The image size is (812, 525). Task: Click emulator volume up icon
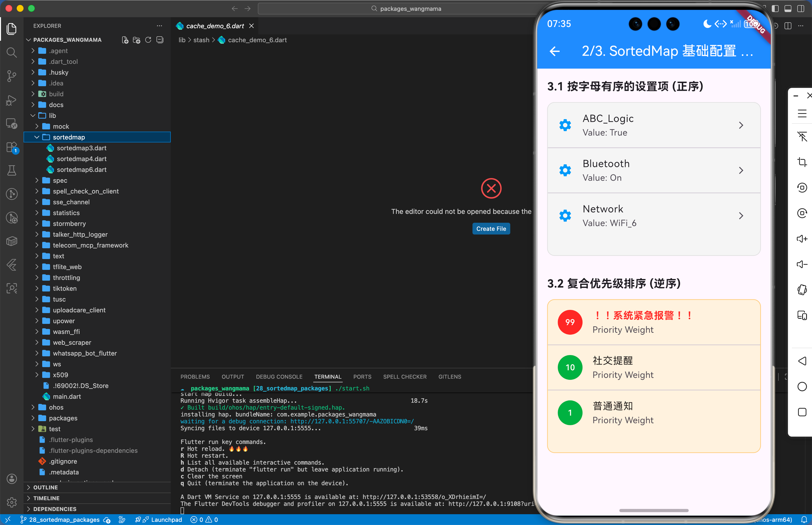pos(802,239)
